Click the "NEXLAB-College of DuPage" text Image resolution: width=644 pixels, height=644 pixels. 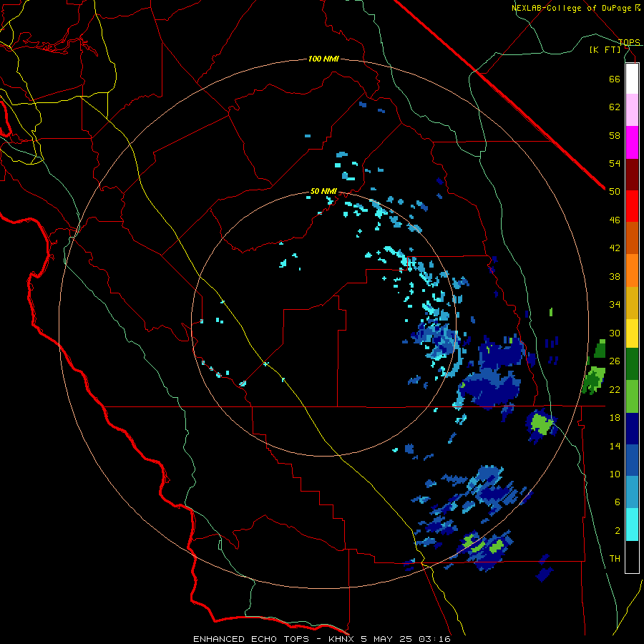point(571,8)
